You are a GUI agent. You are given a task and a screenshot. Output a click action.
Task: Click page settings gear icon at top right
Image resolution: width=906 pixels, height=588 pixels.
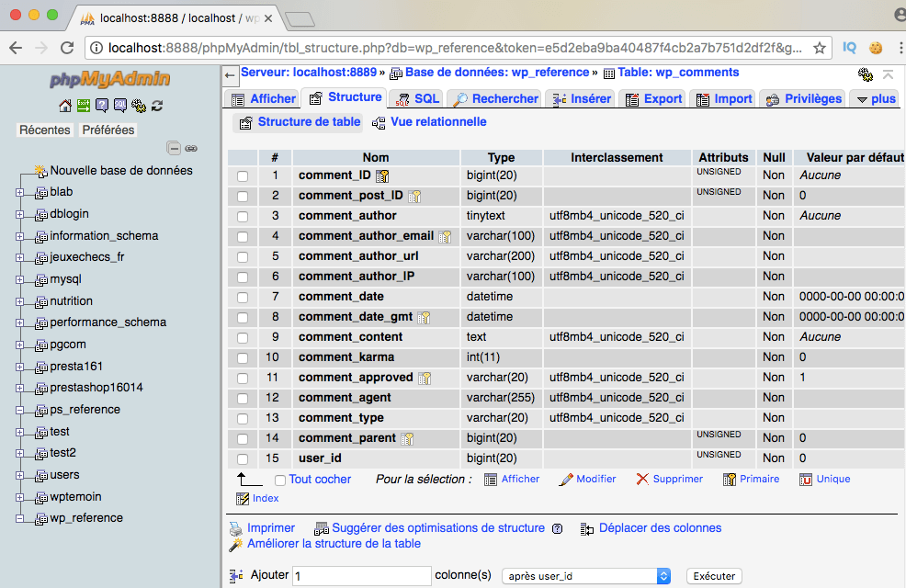point(865,73)
